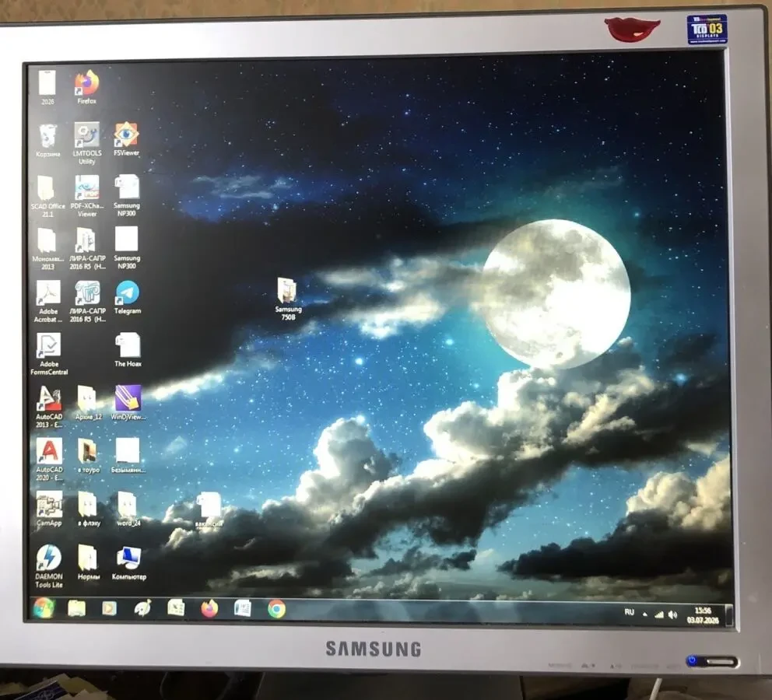Launch the Adobe Acrobat shortcut
The image size is (772, 700).
coord(48,301)
